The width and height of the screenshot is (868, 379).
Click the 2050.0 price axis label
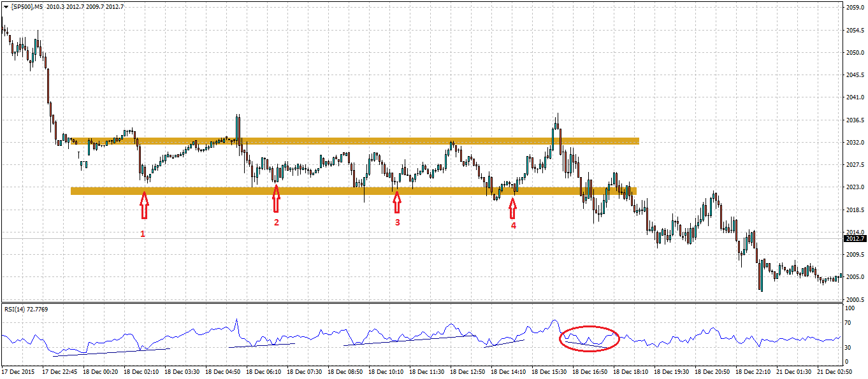click(854, 52)
